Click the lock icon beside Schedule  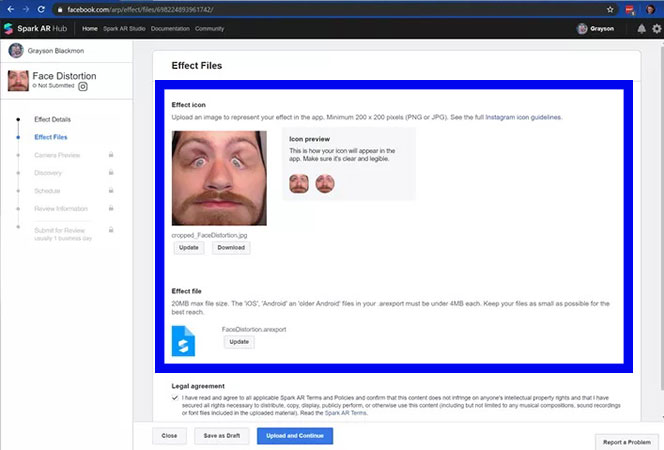111,190
